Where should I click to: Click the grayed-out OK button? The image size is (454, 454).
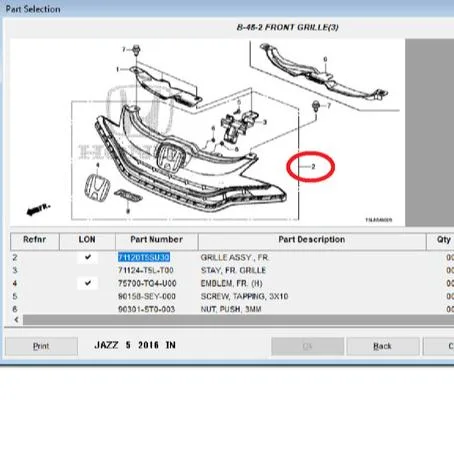point(308,346)
